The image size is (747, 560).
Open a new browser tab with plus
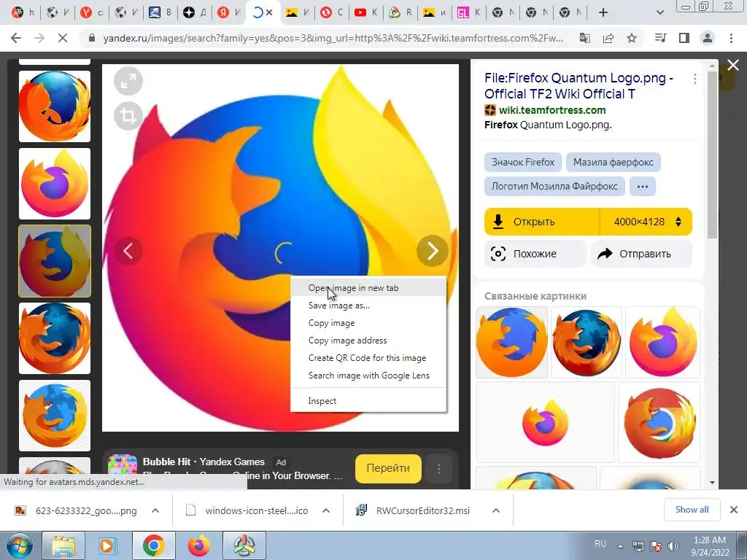tap(603, 13)
